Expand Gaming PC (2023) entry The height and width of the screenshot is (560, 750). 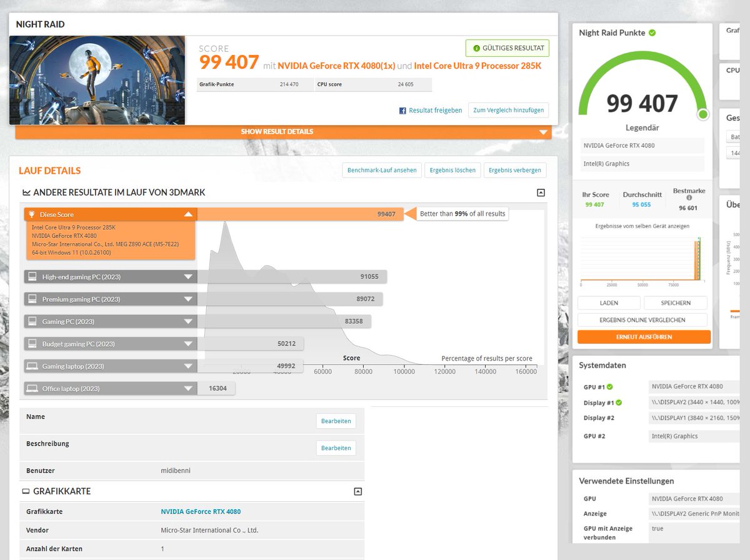(188, 321)
